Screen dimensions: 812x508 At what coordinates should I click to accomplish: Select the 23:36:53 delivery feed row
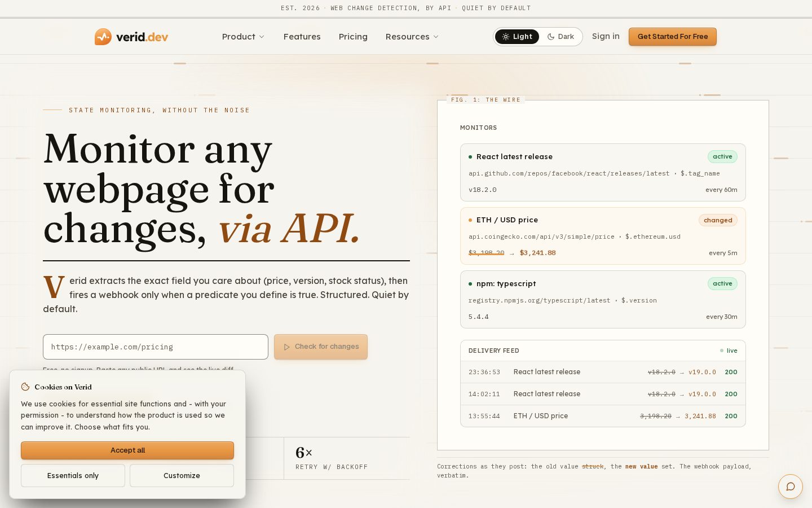pos(603,372)
